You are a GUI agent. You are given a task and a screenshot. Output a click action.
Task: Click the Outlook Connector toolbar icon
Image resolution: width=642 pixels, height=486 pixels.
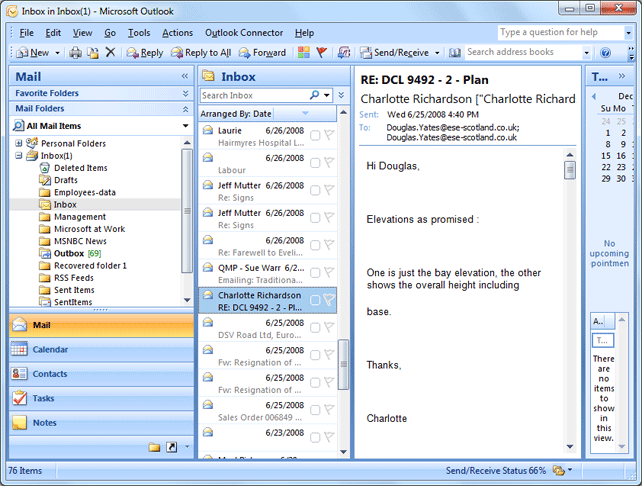tap(344, 52)
